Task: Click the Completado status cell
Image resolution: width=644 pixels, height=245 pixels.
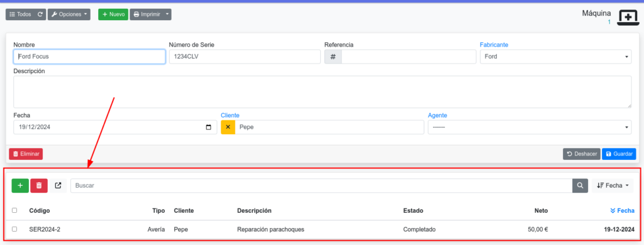Action: click(x=419, y=229)
